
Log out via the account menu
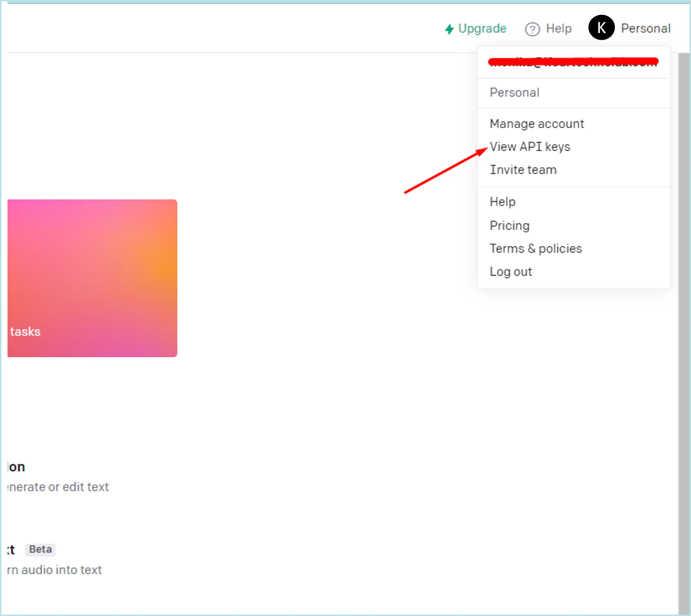tap(511, 272)
